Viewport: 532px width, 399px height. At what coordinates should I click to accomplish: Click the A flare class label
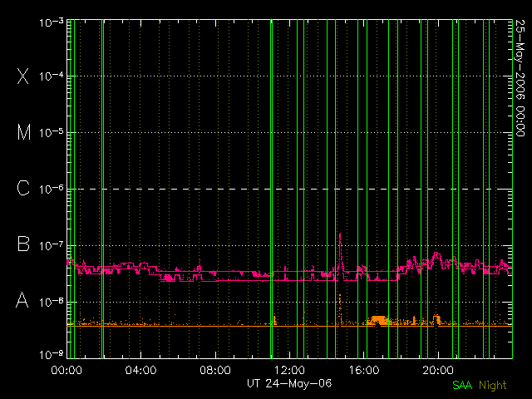pos(22,300)
